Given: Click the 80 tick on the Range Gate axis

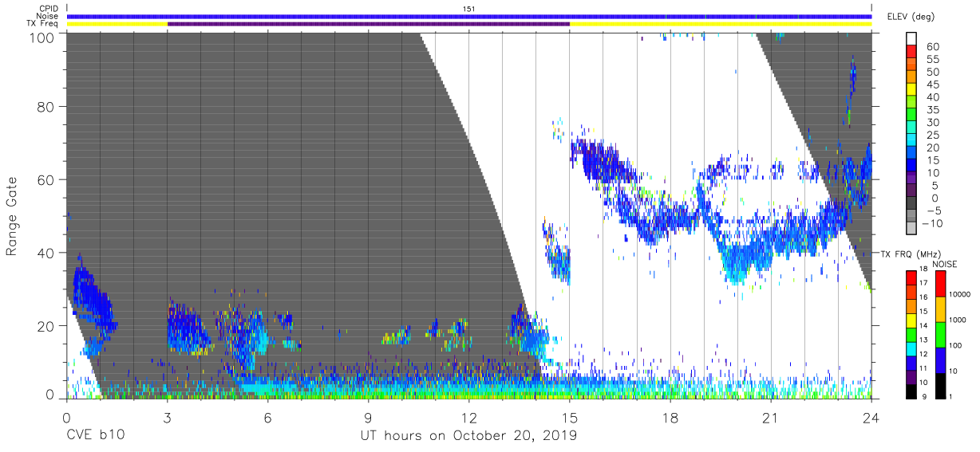Looking at the screenshot, I should click(46, 107).
